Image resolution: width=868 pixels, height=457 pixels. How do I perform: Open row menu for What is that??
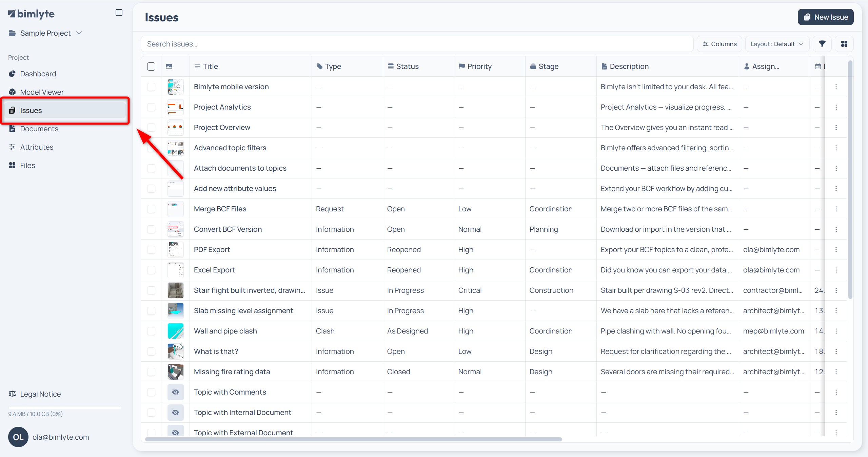tap(836, 351)
